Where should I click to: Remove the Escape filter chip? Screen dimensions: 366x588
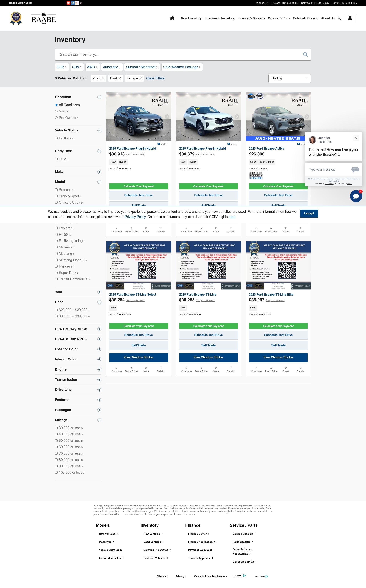pos(141,78)
